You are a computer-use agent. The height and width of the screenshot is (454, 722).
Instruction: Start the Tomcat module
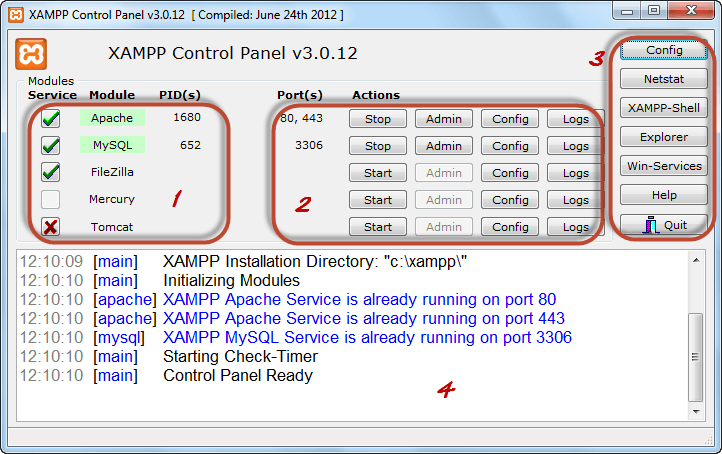tap(378, 227)
